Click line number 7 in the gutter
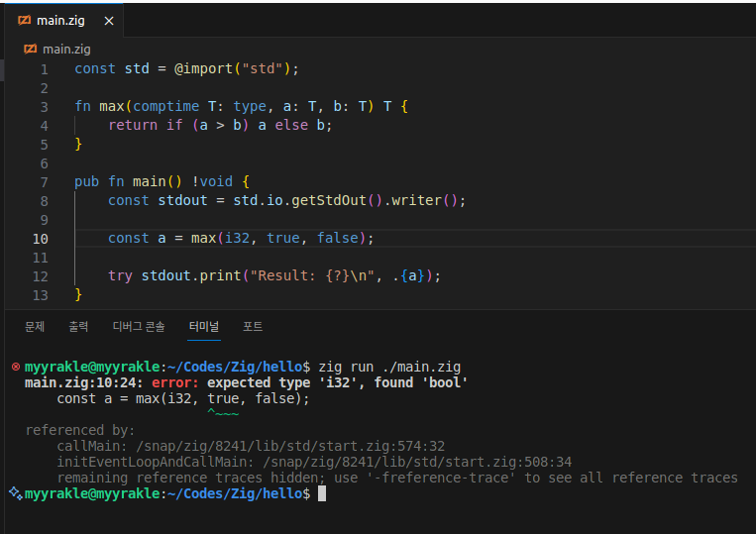Viewport: 756px width, 534px height. click(44, 181)
